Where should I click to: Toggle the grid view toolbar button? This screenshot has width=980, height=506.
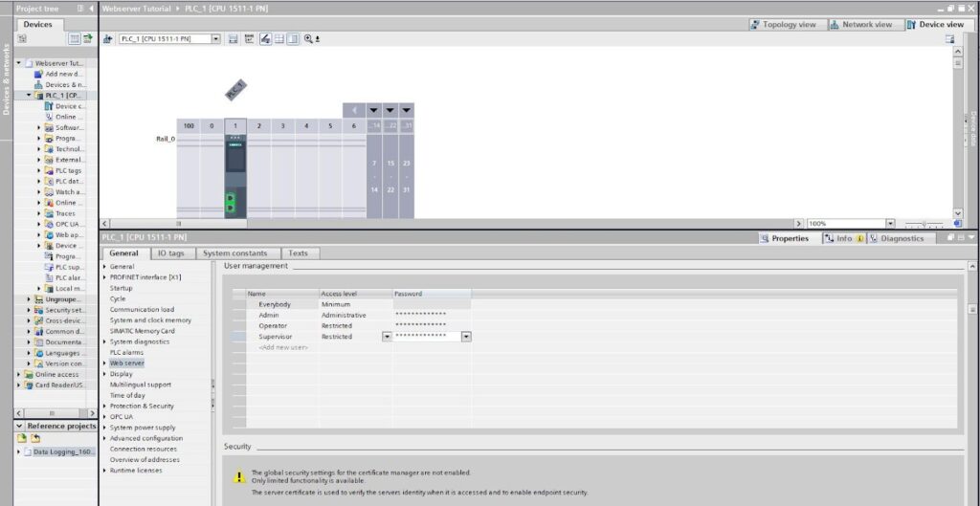[x=279, y=38]
